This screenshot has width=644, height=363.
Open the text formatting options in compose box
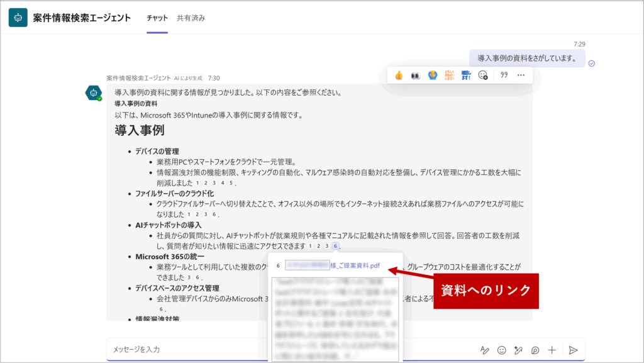coord(485,350)
